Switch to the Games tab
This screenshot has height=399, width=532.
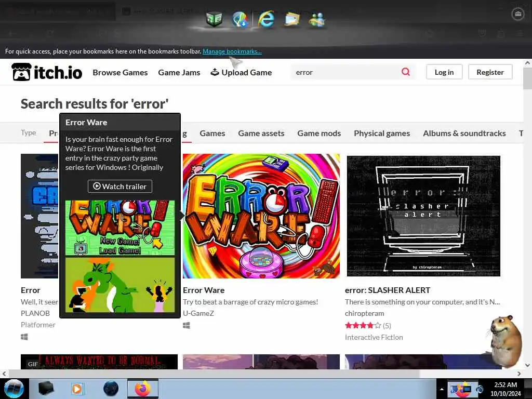[x=212, y=134]
